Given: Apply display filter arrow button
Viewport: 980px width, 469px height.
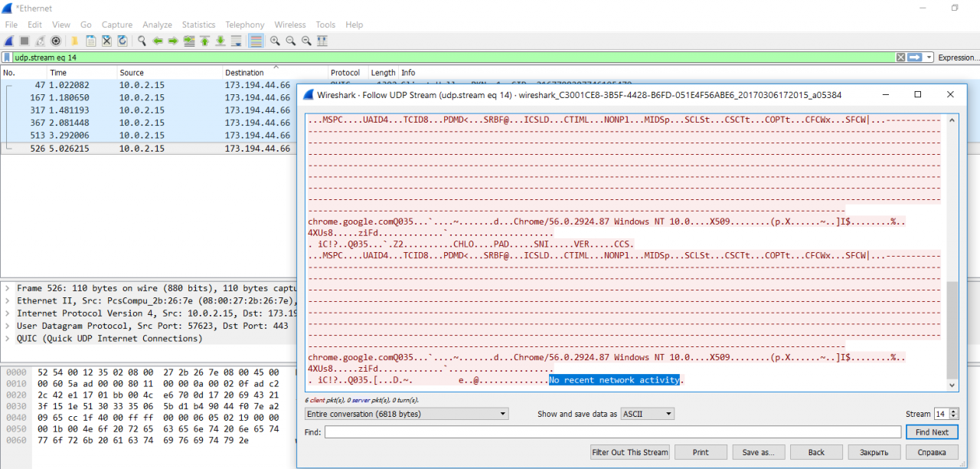Looking at the screenshot, I should coord(914,57).
